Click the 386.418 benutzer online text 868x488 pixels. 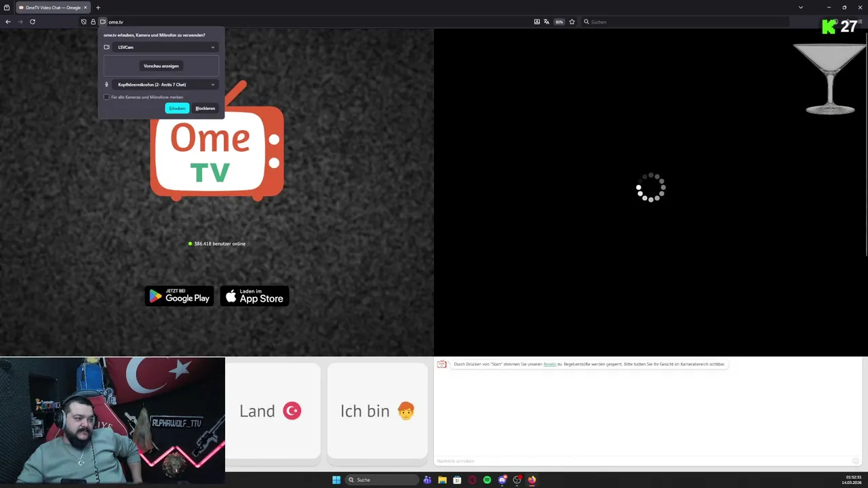(x=220, y=243)
